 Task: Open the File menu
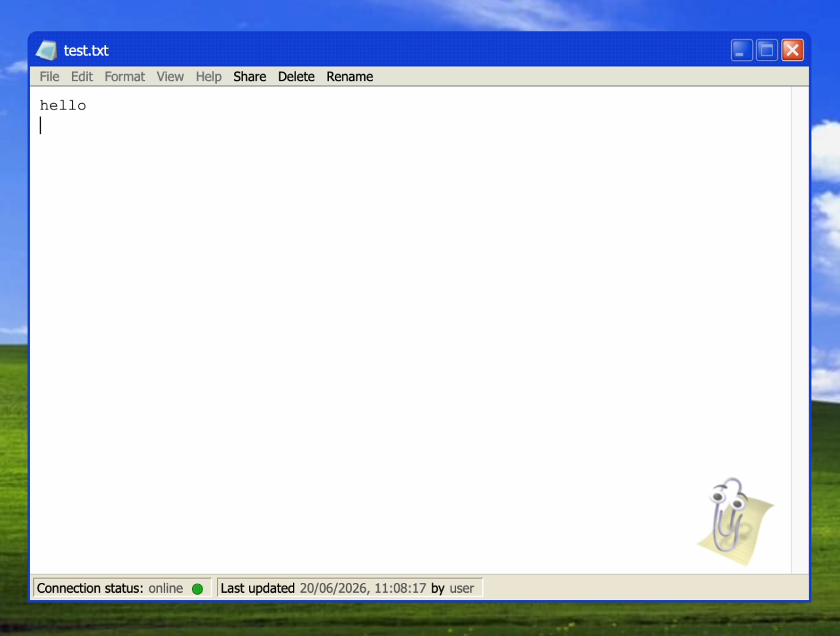click(x=49, y=77)
